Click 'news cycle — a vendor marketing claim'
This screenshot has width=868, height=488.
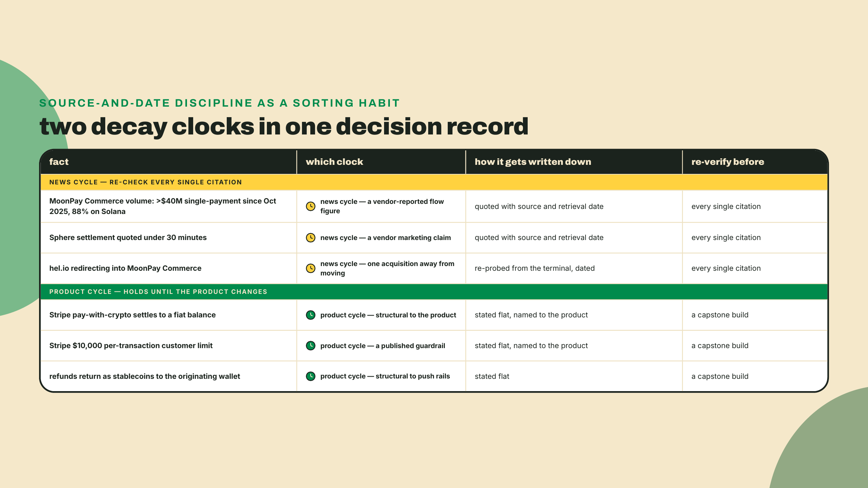386,237
